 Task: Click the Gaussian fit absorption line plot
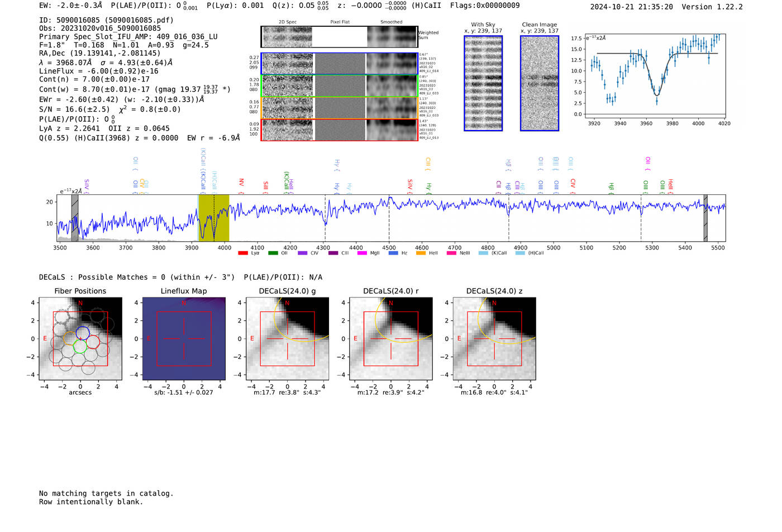pyautogui.click(x=655, y=76)
